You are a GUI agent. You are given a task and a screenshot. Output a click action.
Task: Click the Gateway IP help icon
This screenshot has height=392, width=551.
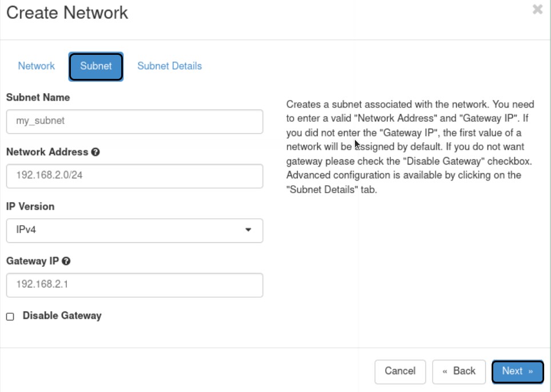(66, 261)
